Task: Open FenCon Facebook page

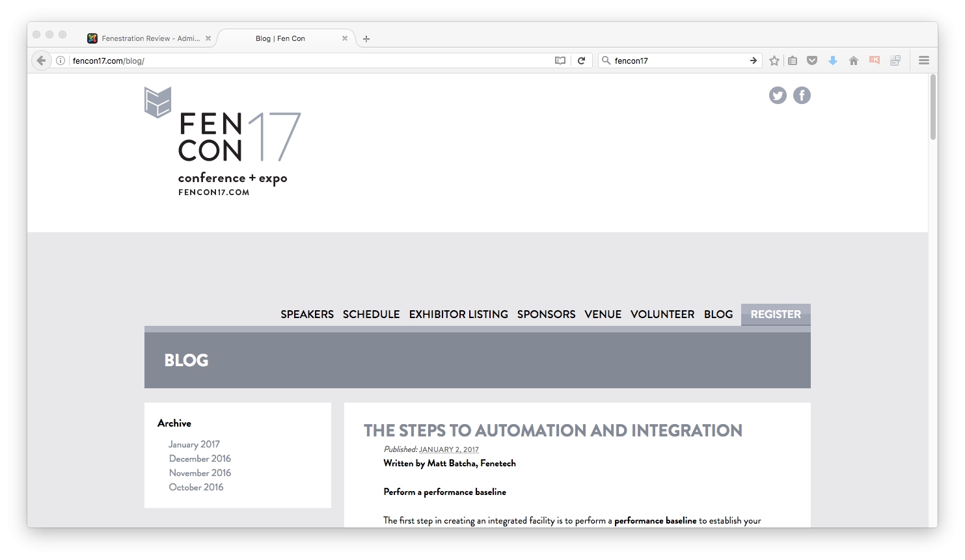Action: point(802,96)
